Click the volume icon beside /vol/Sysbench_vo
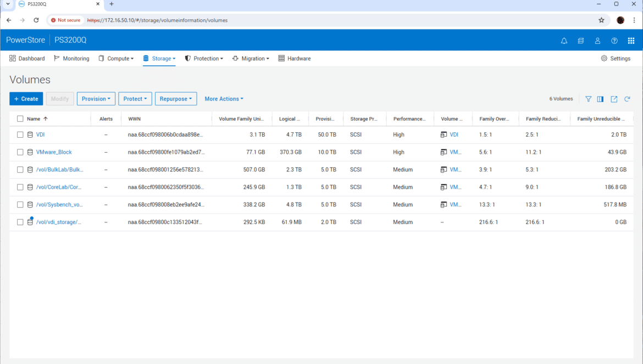Image resolution: width=643 pixels, height=364 pixels. point(30,205)
